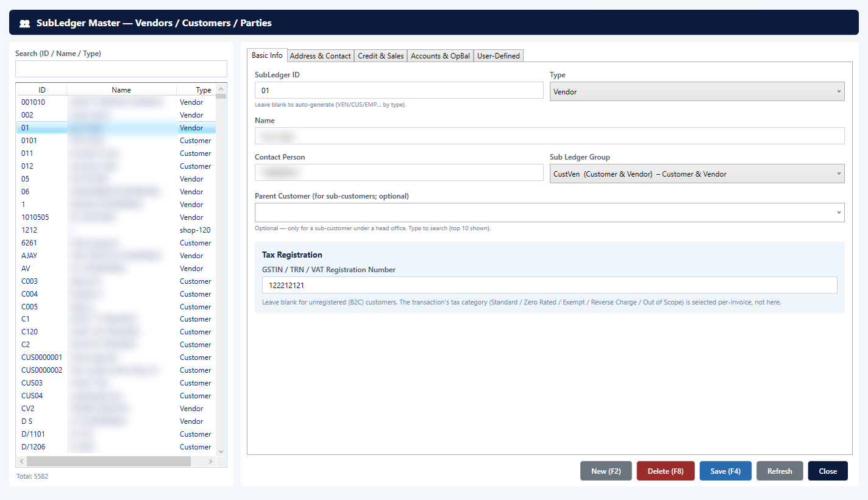Pick the row with ID D/1206
This screenshot has height=500, width=868.
[x=116, y=447]
